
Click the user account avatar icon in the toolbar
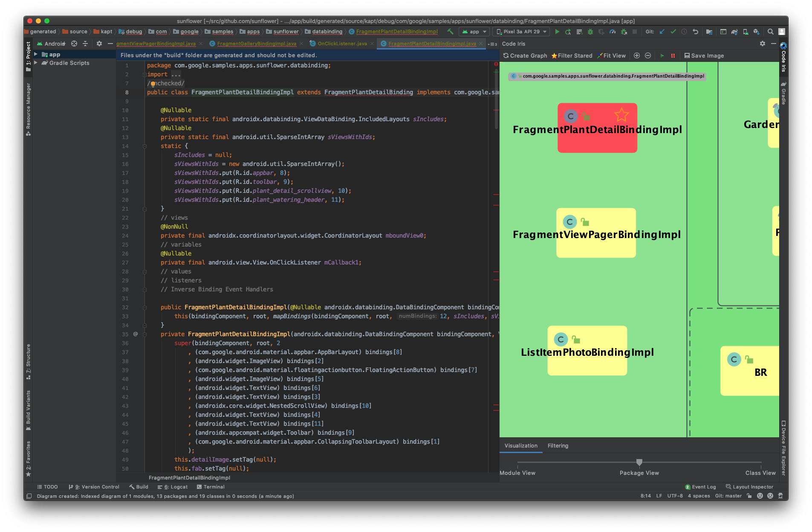coord(782,32)
